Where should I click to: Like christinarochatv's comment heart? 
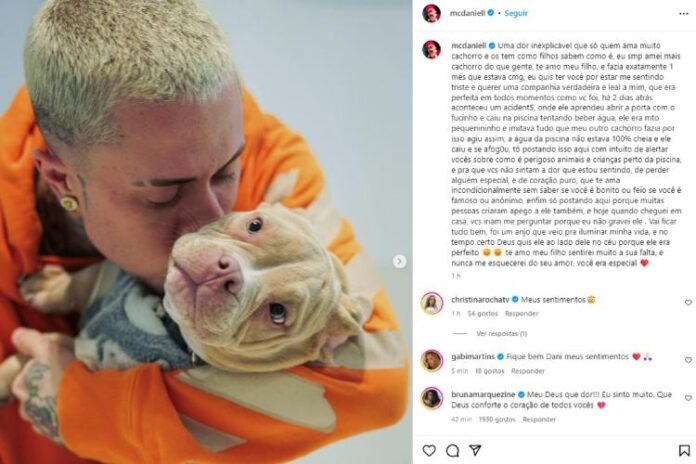688,302
